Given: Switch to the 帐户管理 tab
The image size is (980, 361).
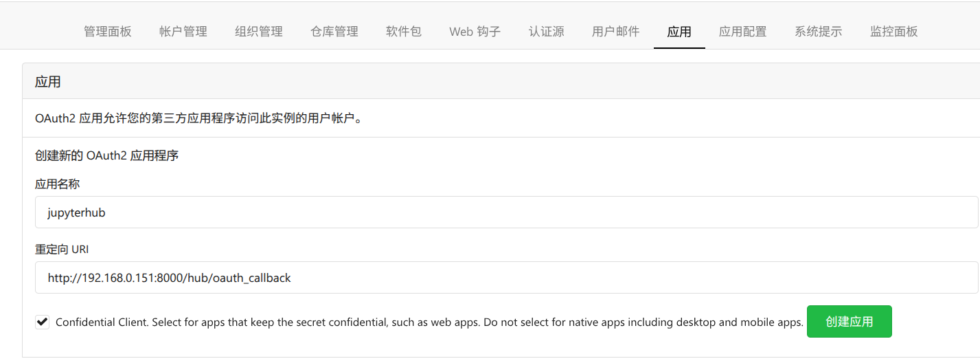Looking at the screenshot, I should [183, 32].
